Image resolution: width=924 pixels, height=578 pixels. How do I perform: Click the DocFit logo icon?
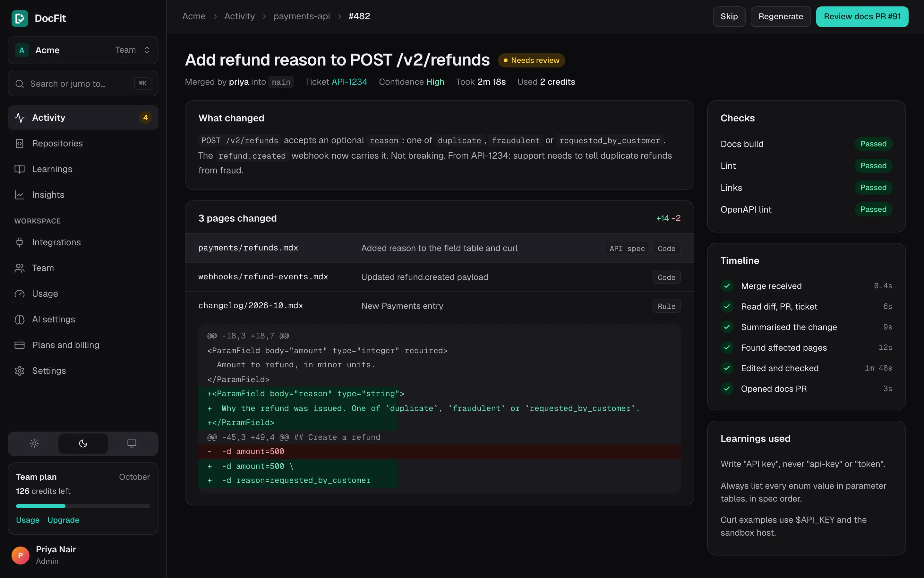20,18
